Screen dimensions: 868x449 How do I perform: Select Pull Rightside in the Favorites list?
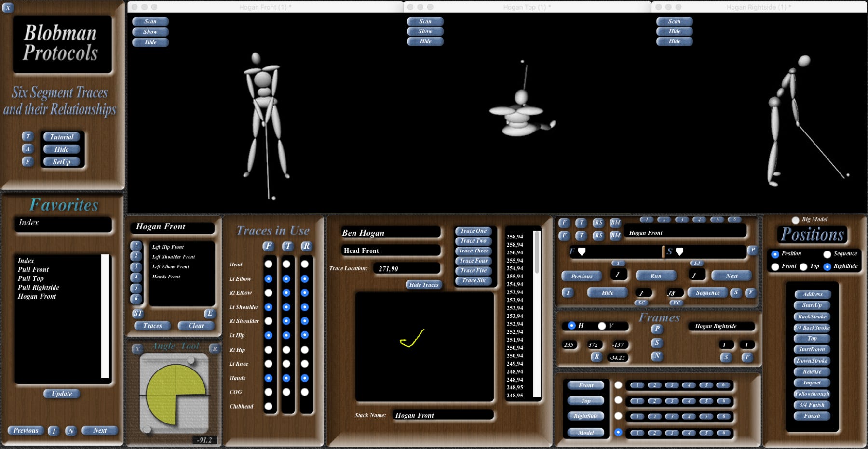pyautogui.click(x=39, y=288)
